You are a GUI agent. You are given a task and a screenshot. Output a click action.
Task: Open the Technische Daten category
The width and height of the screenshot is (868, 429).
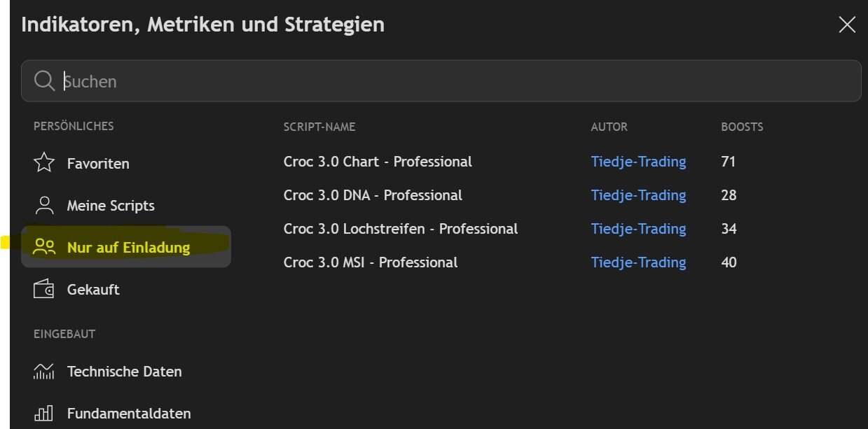124,372
